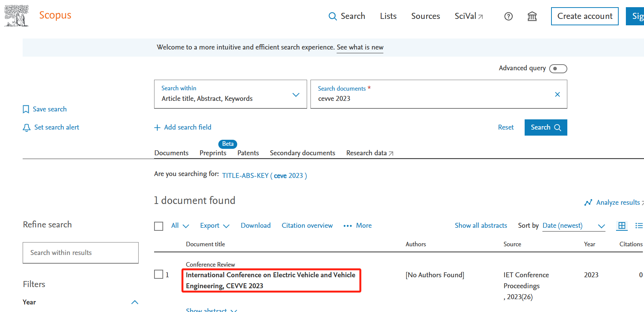644x312 pixels.
Task: Collapse the Year filter section
Action: (134, 302)
